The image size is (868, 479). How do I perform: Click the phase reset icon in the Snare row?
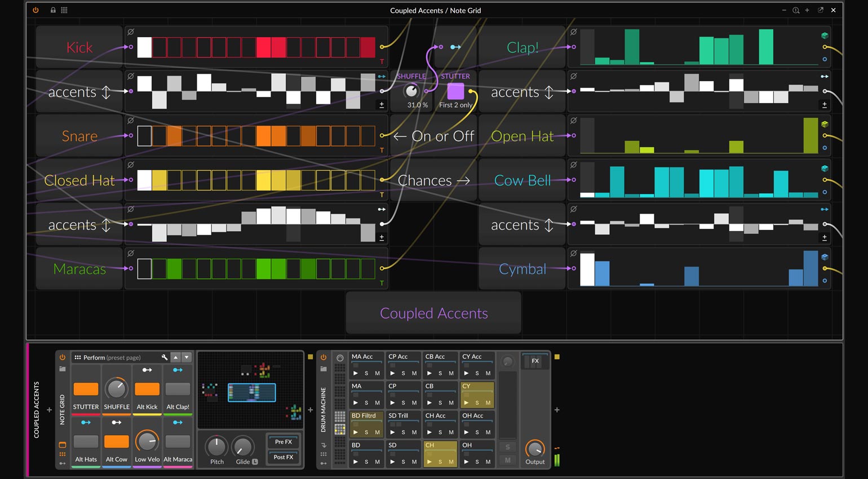131,121
